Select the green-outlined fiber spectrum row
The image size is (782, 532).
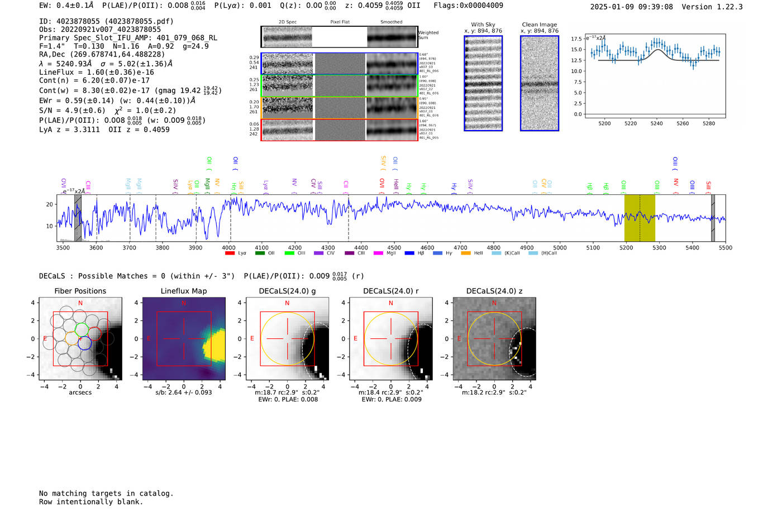[x=340, y=86]
